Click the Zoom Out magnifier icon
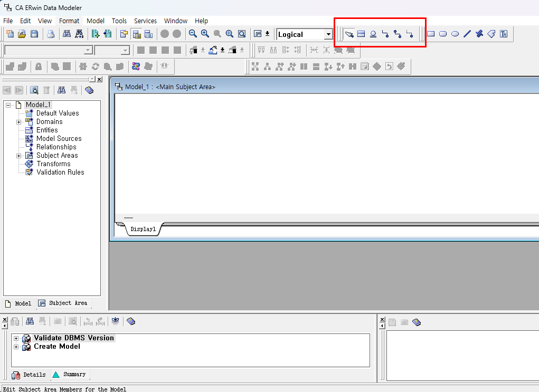Image resolution: width=539 pixels, height=392 pixels. point(193,34)
